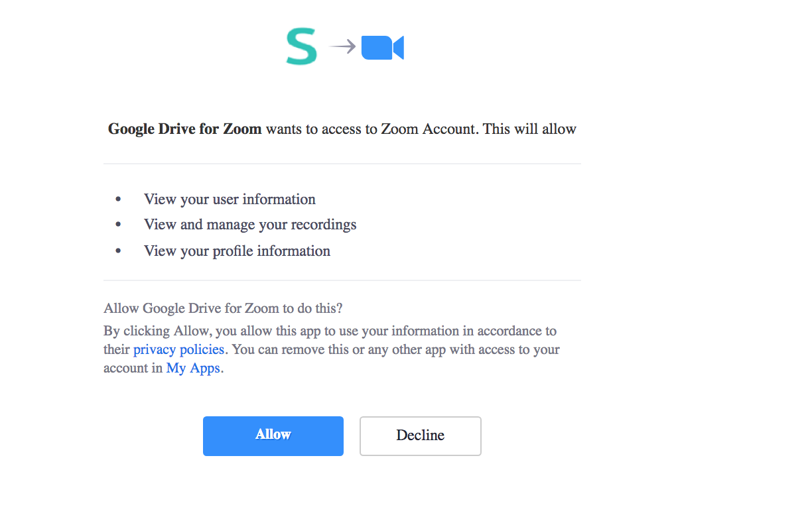This screenshot has width=812, height=525.
Task: Click the gray arrow between logos
Action: (x=342, y=46)
